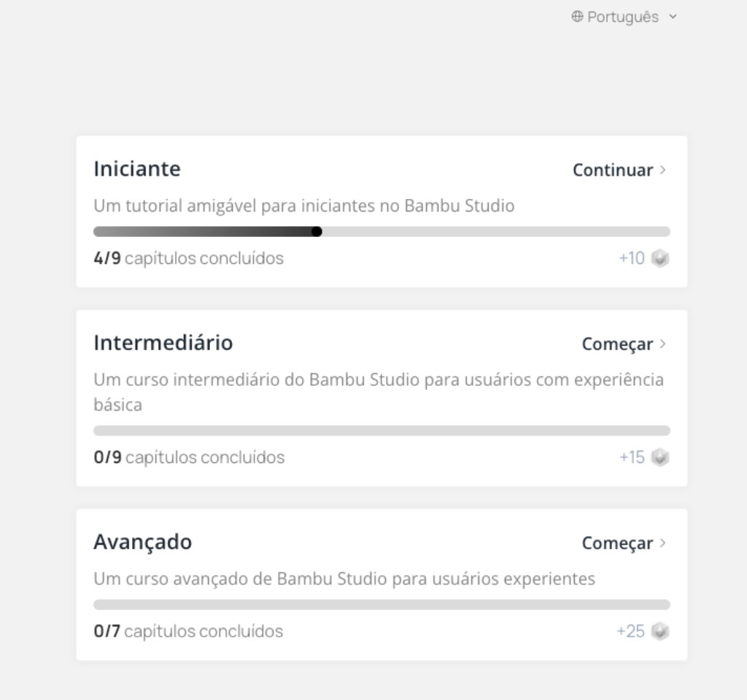Continue the Iniciante course
The height and width of the screenshot is (700, 747).
(613, 170)
